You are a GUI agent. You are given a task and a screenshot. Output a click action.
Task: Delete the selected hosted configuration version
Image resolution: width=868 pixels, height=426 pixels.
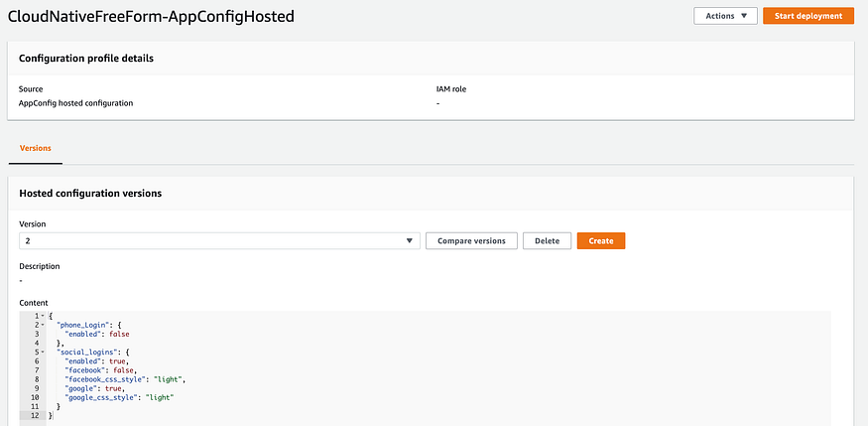click(547, 241)
